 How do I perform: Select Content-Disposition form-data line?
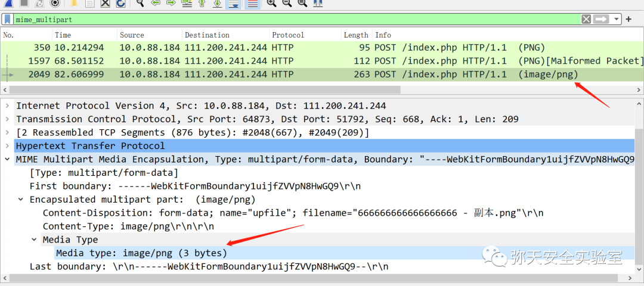click(x=293, y=213)
